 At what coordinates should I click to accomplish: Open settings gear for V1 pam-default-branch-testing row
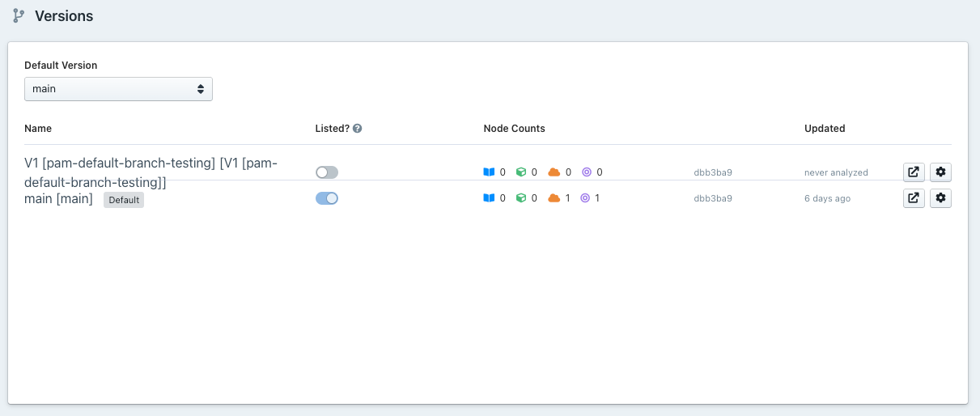(940, 172)
